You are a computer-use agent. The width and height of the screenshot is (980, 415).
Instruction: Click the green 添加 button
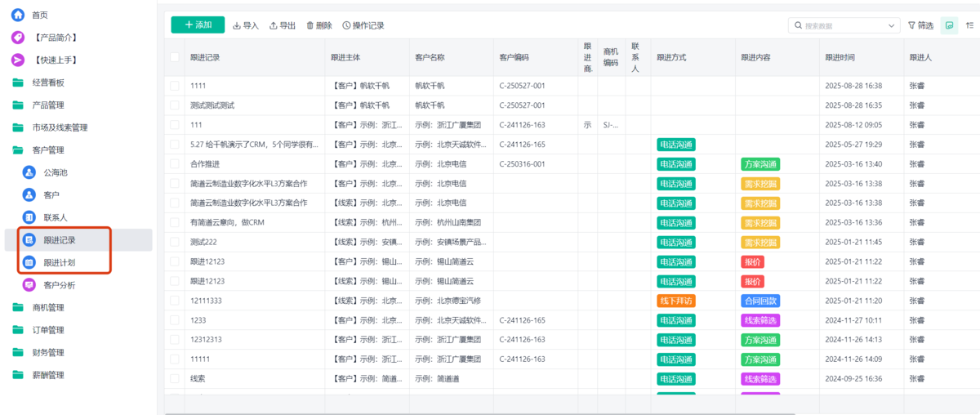tap(198, 25)
